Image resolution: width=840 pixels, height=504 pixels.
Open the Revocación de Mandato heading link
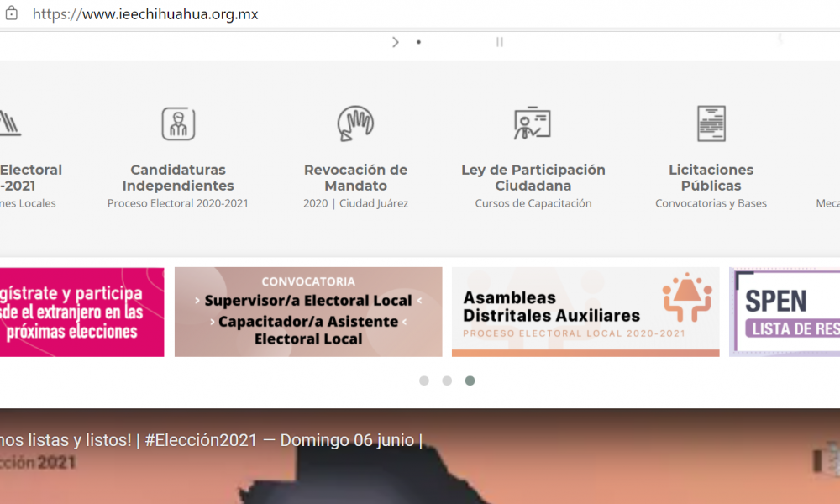tap(355, 178)
